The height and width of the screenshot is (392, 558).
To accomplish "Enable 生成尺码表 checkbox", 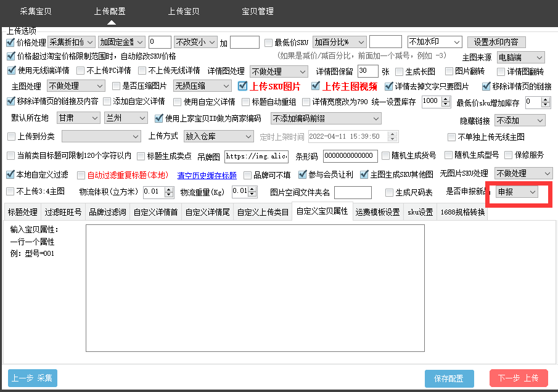I will [389, 192].
